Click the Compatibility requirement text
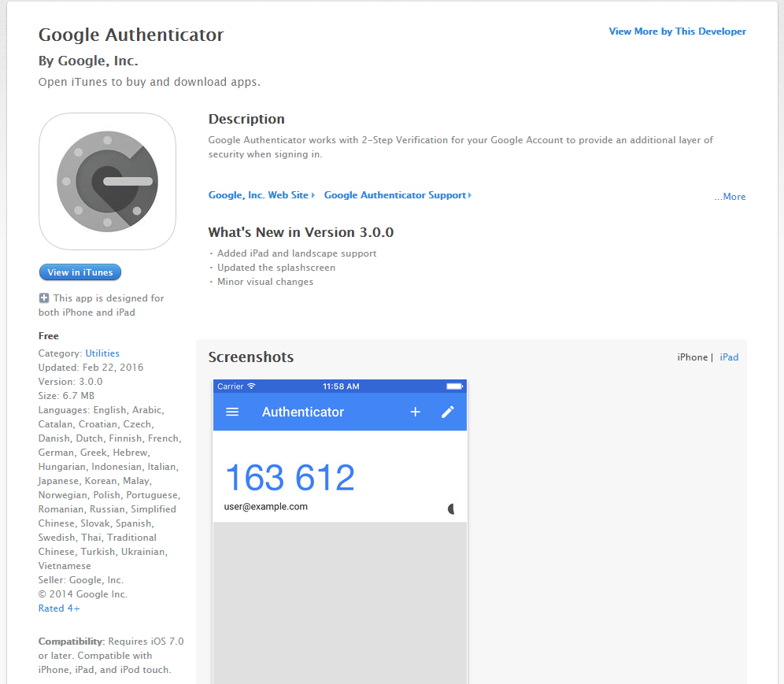 point(111,656)
